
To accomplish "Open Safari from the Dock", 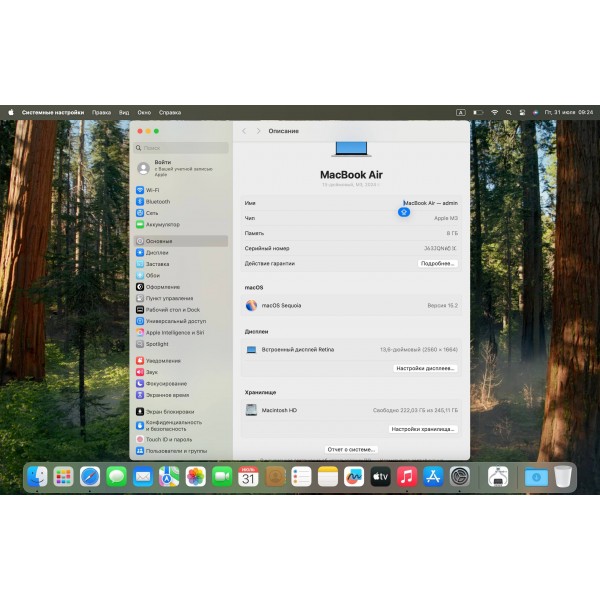I will point(90,477).
